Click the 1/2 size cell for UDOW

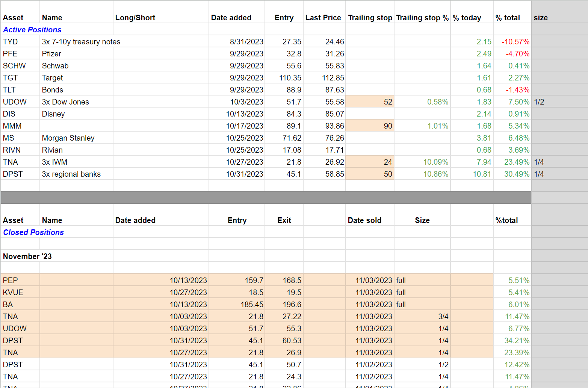[560, 102]
